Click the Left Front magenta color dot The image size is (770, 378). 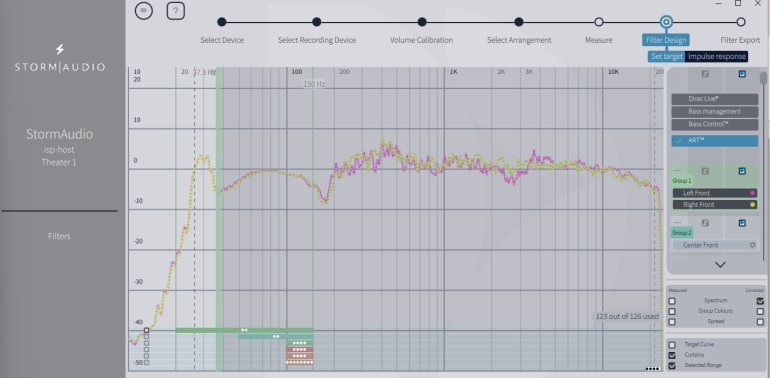(753, 193)
